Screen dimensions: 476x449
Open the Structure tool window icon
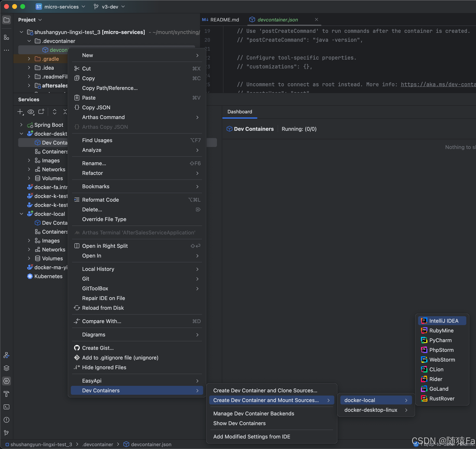click(x=6, y=37)
